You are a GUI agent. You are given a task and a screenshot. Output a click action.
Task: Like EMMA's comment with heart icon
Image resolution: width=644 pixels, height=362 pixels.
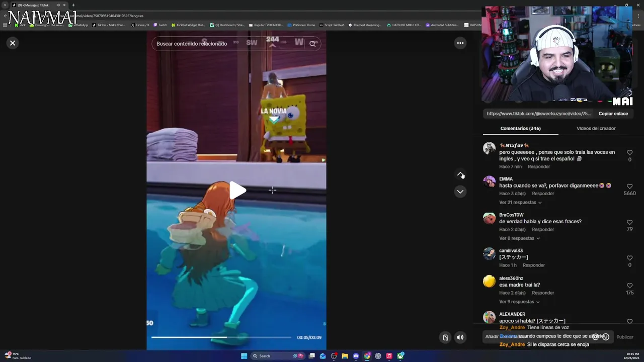pyautogui.click(x=629, y=187)
